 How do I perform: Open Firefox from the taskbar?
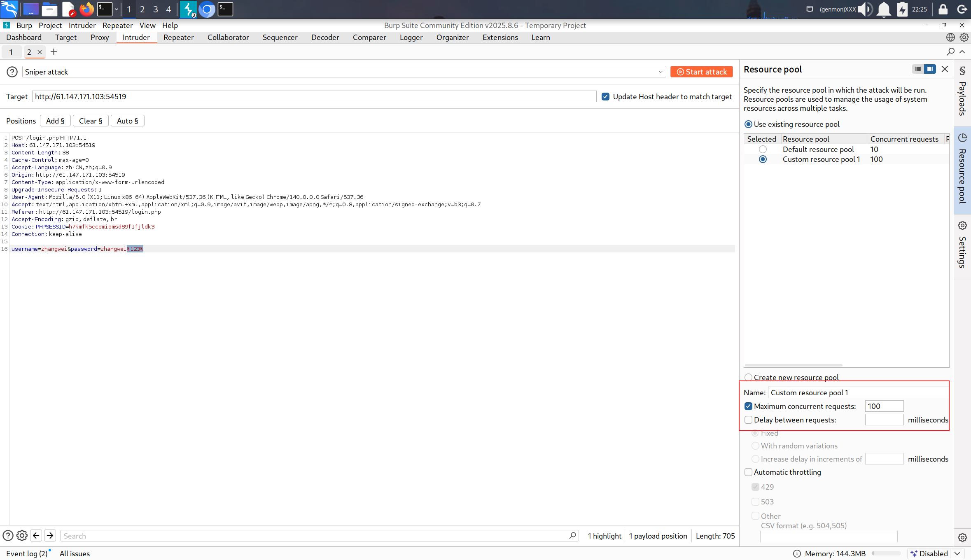click(86, 9)
